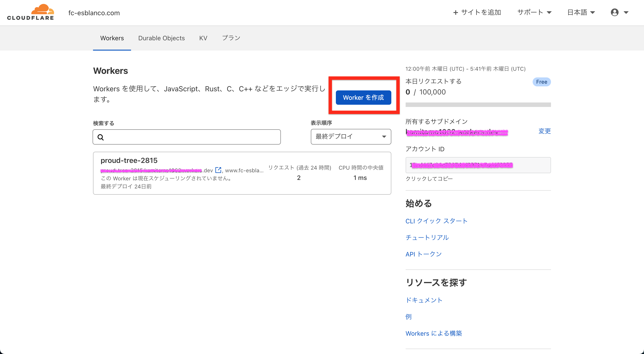Open the チュートリアル link
Image resolution: width=644 pixels, height=354 pixels.
tap(427, 237)
